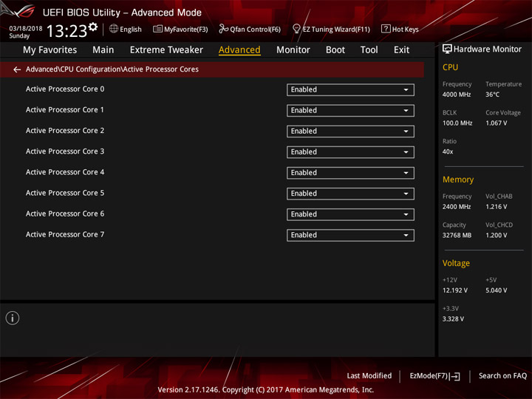532x399 pixels.
Task: Switch to Main tab
Action: (103, 50)
